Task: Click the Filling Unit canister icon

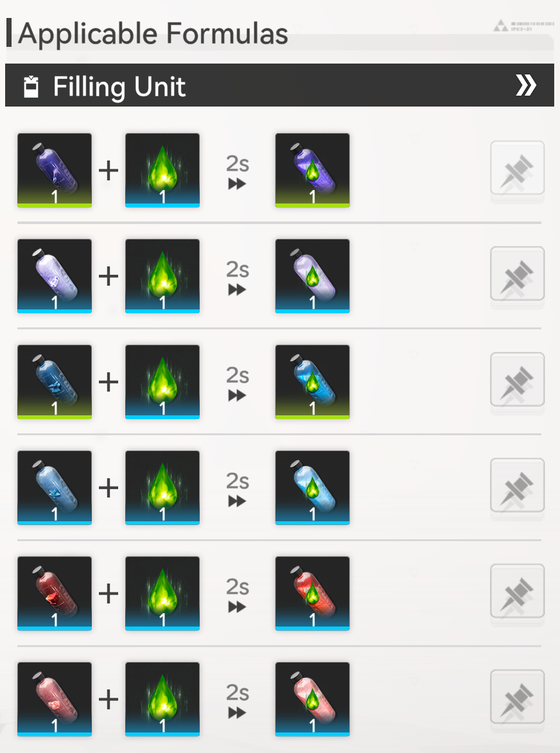Action: [x=31, y=87]
